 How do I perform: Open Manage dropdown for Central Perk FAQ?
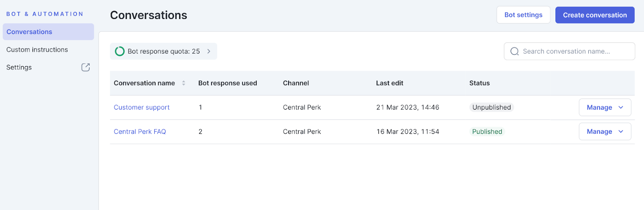point(605,131)
